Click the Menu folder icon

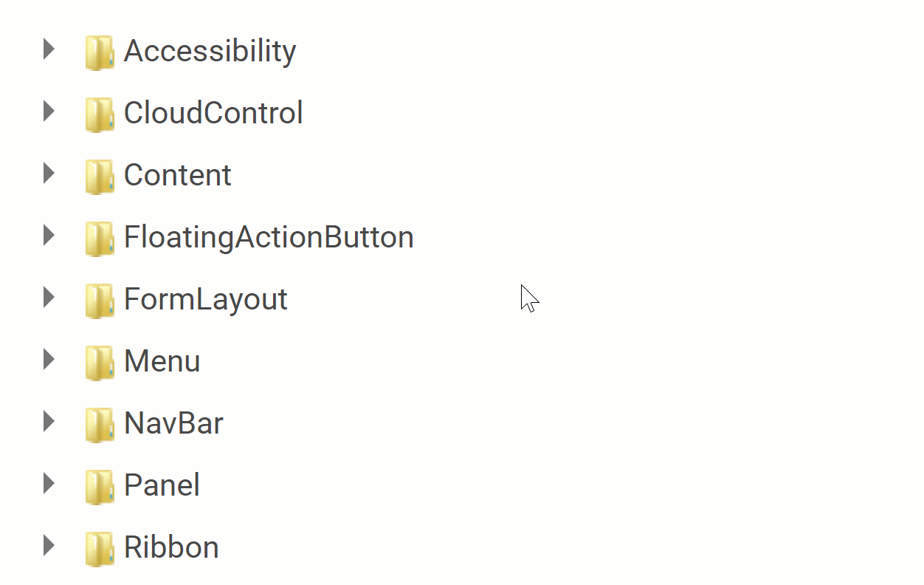click(x=99, y=363)
